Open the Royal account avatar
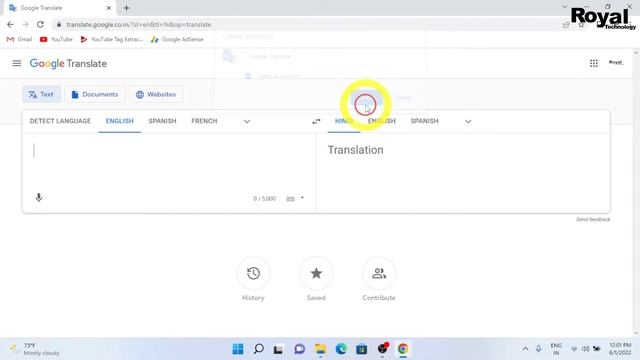This screenshot has height=360, width=640. coord(616,62)
